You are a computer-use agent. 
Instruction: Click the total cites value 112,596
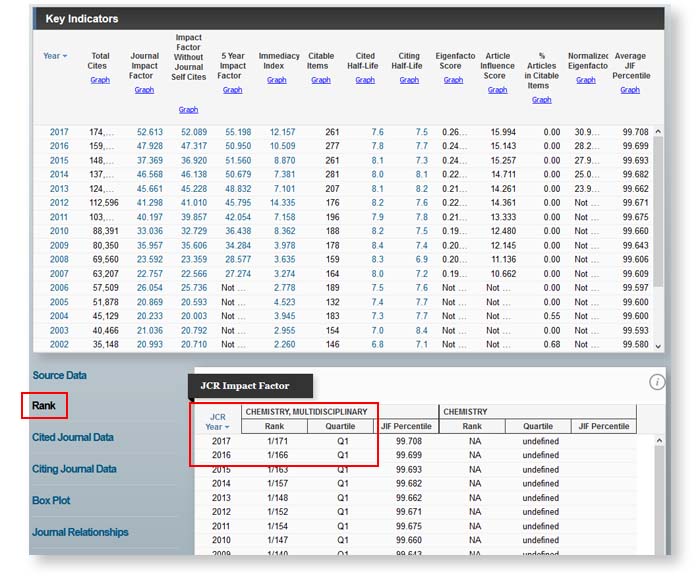(104, 203)
